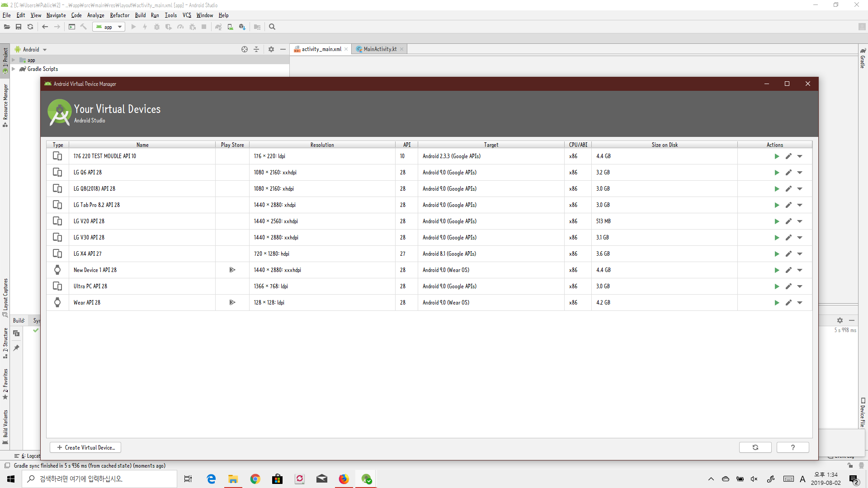The image size is (868, 488).
Task: Start the Wear API 28 emulator
Action: 777,303
